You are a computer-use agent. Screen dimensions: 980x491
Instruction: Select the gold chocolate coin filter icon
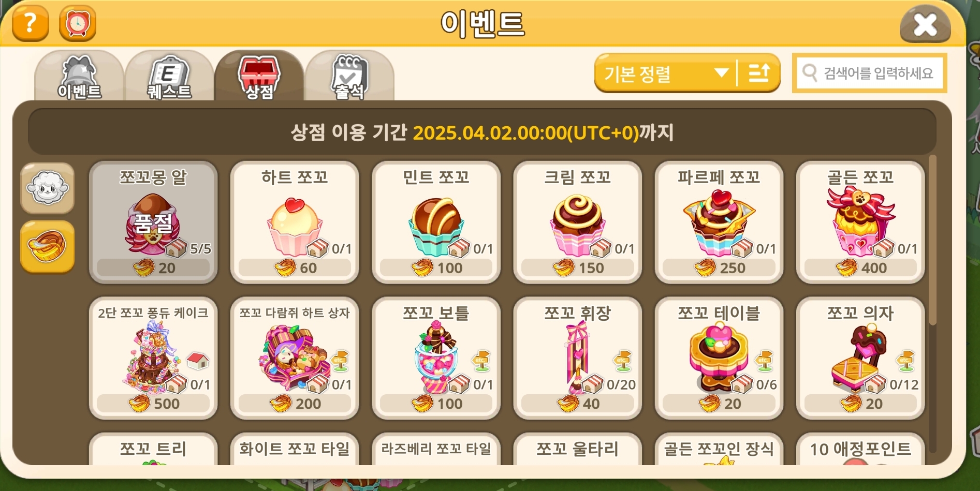pyautogui.click(x=48, y=247)
